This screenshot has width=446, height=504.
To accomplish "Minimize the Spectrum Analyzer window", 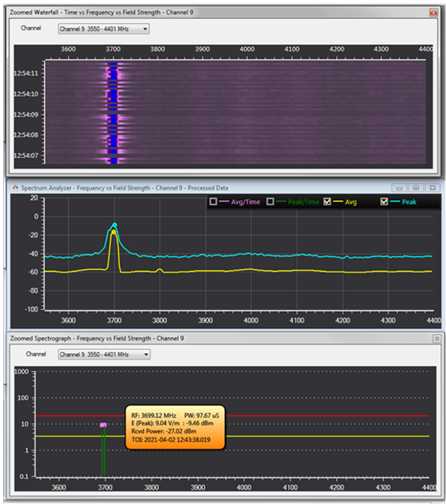I will (x=399, y=188).
